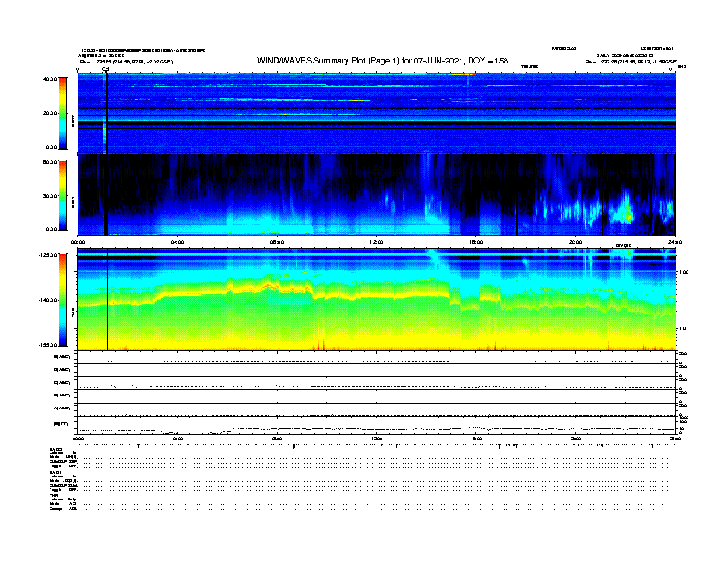The height and width of the screenshot is (563, 728).
Task: Click the 10 label on TNR right axis
Action: coord(683,329)
